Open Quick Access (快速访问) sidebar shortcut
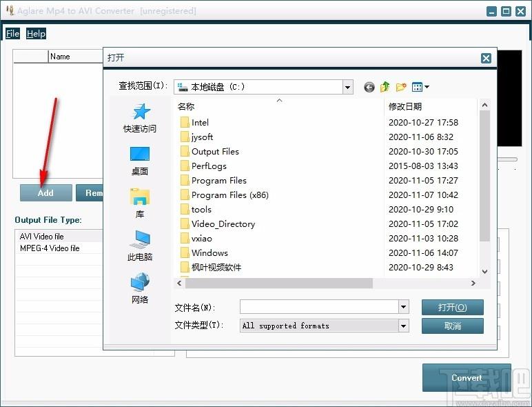532x407 pixels. 140,118
